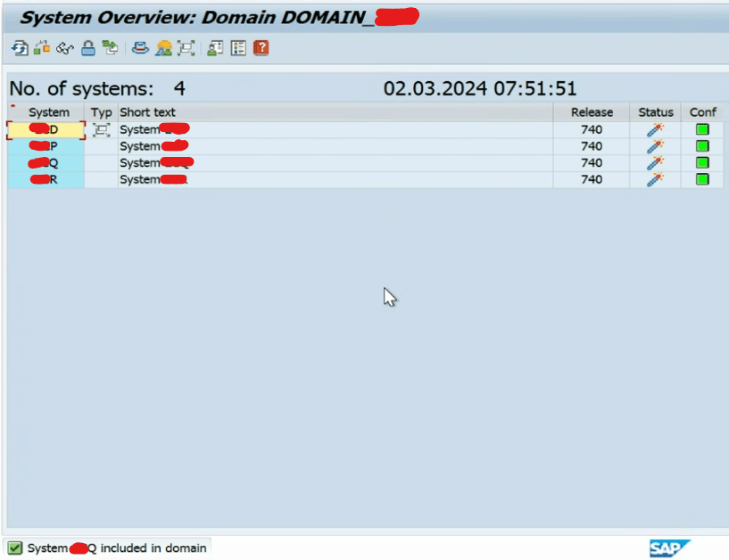Click the Status wand icon for system ending in Q
The image size is (729, 560).
655,163
